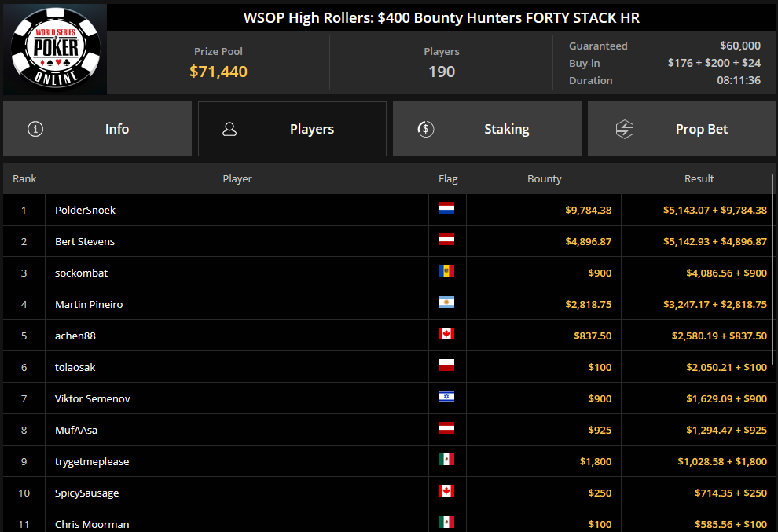Click the Result column header

[699, 178]
